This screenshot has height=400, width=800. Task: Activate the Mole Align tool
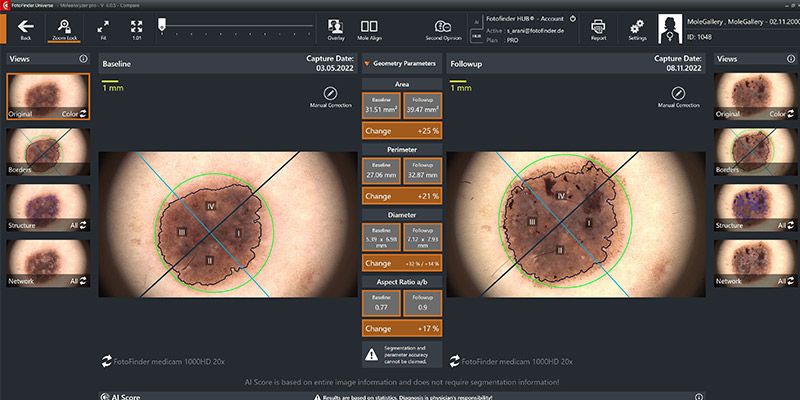pyautogui.click(x=369, y=27)
